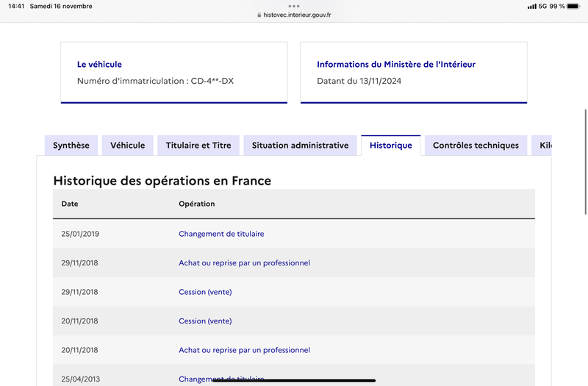Open Achat ou reprise par un professionnel for 20/11/2018
This screenshot has width=588, height=386.
coord(244,350)
